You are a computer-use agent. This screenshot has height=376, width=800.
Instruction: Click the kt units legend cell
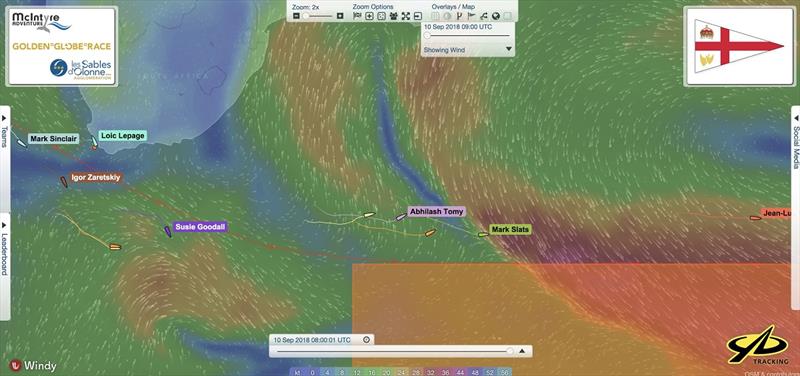click(x=297, y=372)
